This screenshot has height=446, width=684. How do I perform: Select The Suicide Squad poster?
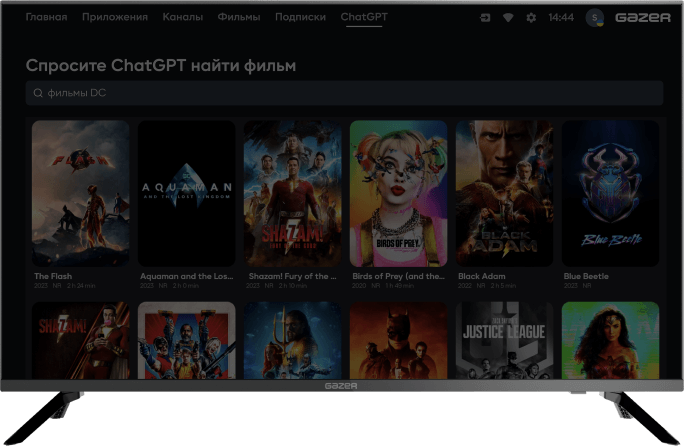point(186,340)
